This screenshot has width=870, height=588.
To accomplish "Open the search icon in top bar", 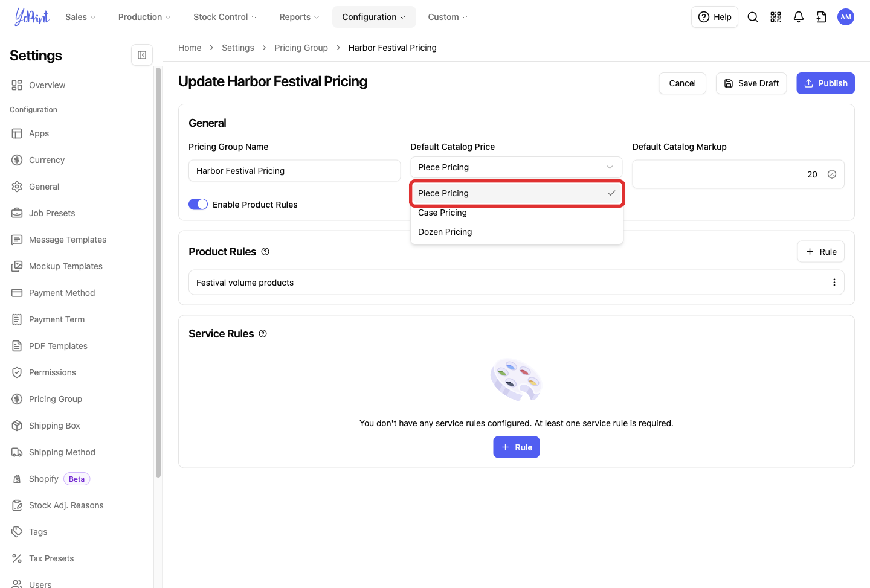I will tap(753, 17).
